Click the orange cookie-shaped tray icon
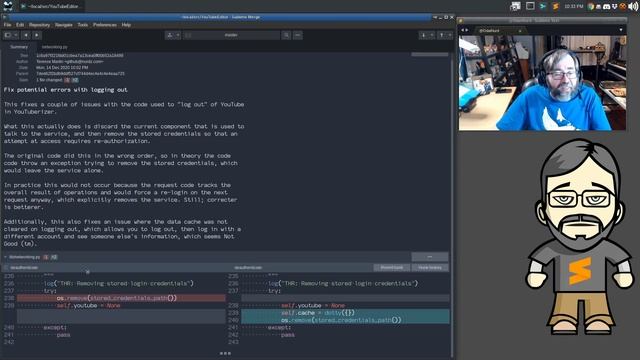This screenshot has width=640, height=360. tap(623, 7)
